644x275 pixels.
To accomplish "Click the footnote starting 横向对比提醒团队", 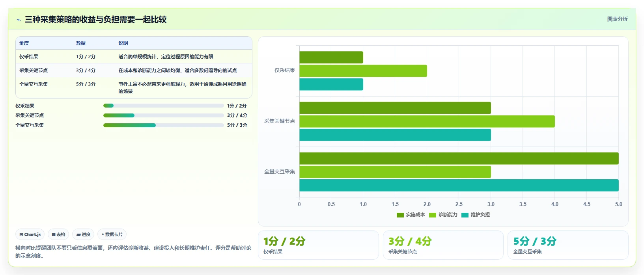I will pyautogui.click(x=133, y=252).
